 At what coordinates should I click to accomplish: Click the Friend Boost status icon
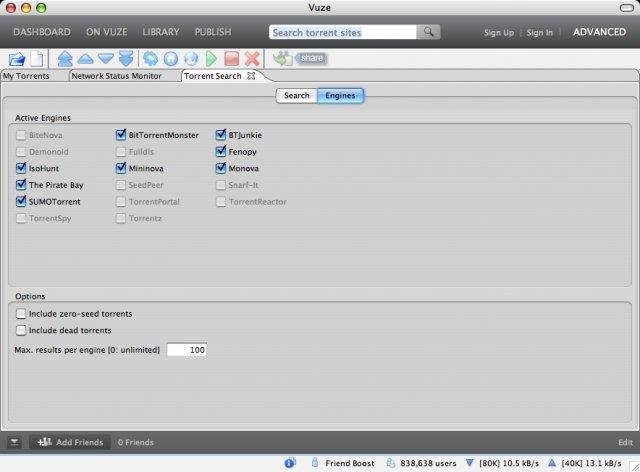pos(315,463)
